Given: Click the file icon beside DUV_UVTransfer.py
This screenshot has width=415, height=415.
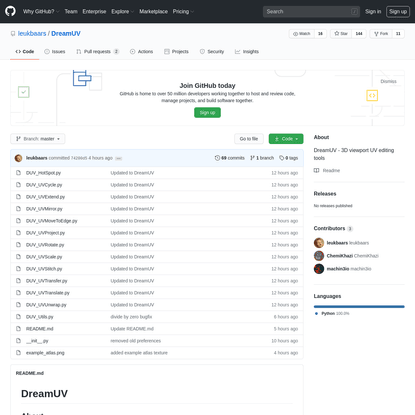Looking at the screenshot, I should click(18, 281).
